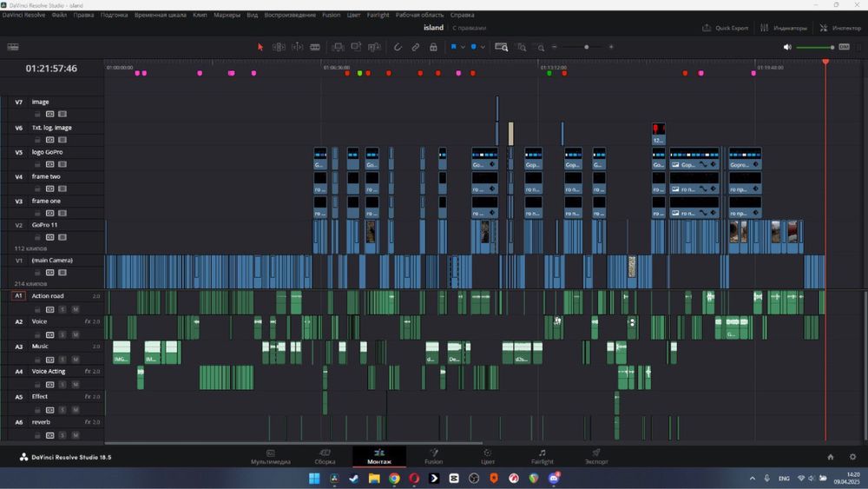Click the minus zoom-out button

pyautogui.click(x=554, y=47)
